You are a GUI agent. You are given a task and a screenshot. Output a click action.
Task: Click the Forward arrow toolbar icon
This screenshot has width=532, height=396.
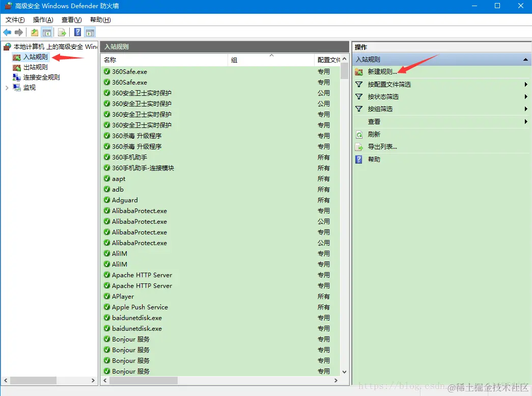[19, 32]
